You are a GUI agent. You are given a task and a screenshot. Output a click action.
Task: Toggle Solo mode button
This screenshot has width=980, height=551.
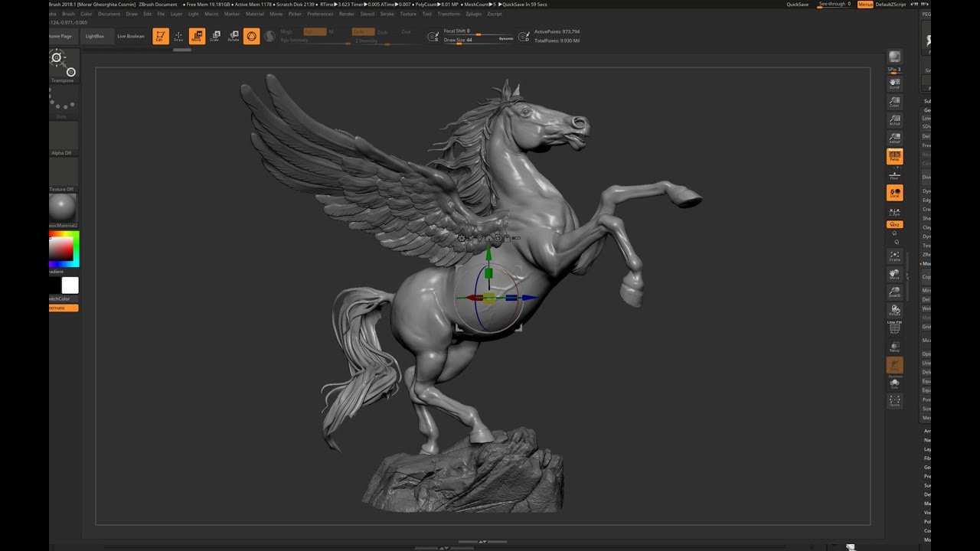[894, 383]
